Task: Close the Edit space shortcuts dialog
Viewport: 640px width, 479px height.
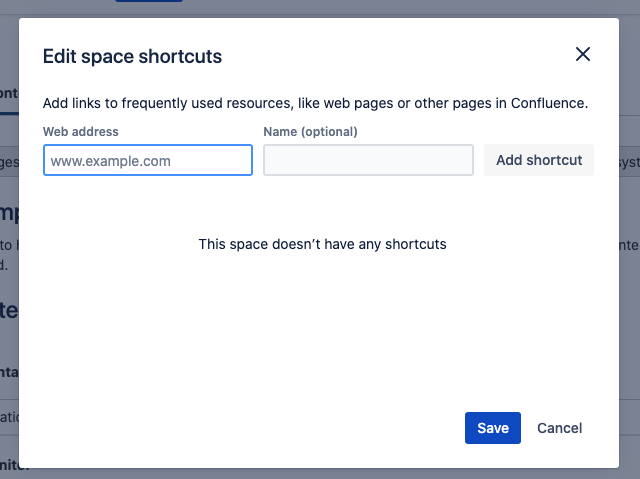Action: 582,54
